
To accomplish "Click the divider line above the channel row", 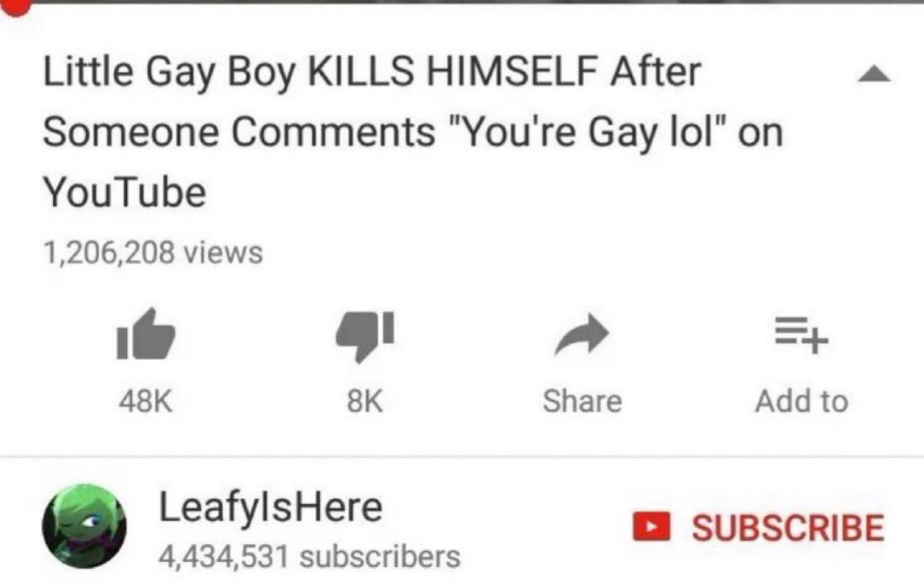I will tap(462, 456).
